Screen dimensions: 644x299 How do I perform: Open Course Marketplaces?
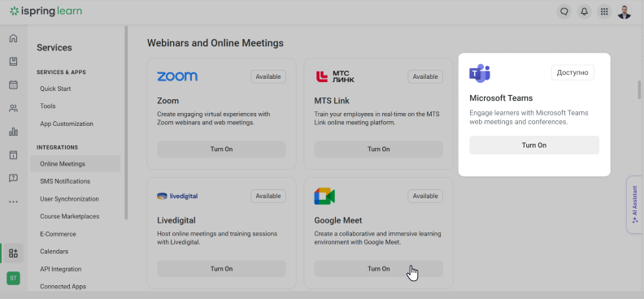tap(69, 216)
